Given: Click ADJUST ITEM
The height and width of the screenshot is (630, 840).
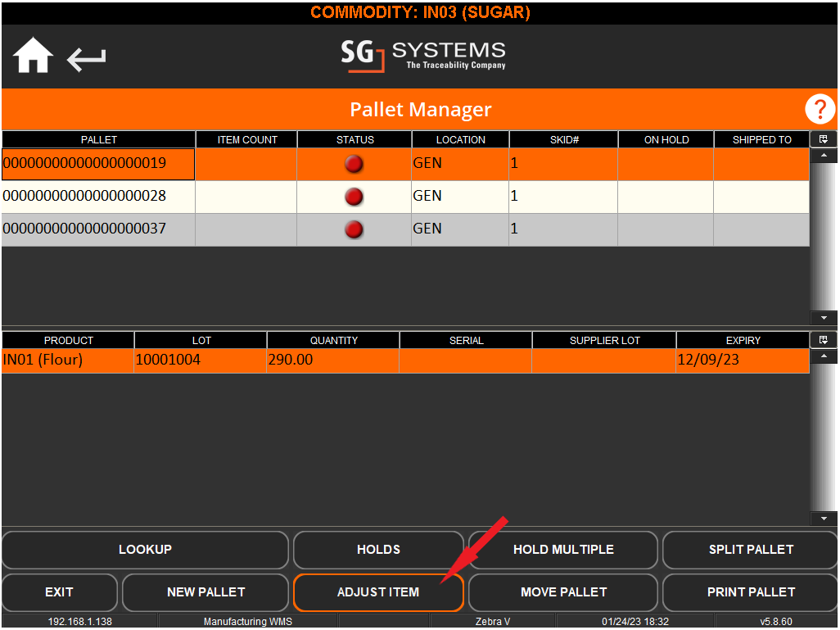Looking at the screenshot, I should [377, 591].
